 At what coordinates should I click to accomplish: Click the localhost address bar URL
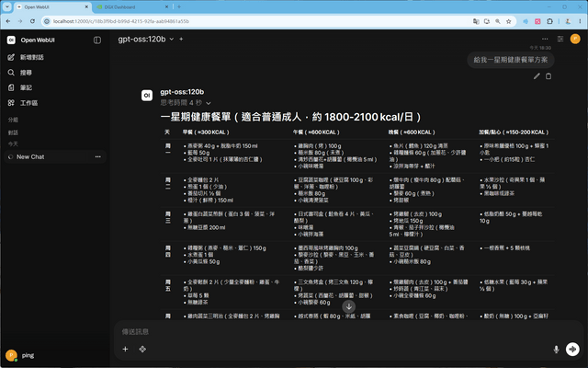coord(121,21)
